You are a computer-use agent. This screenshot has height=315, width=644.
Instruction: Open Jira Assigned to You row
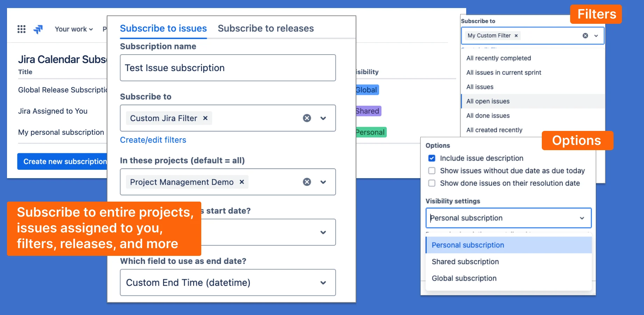pos(53,111)
